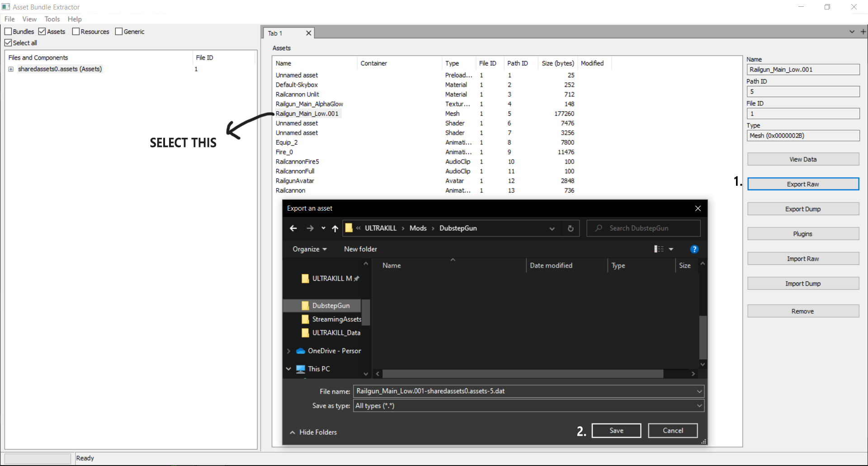
Task: Click the Export Raw button
Action: [x=803, y=184]
